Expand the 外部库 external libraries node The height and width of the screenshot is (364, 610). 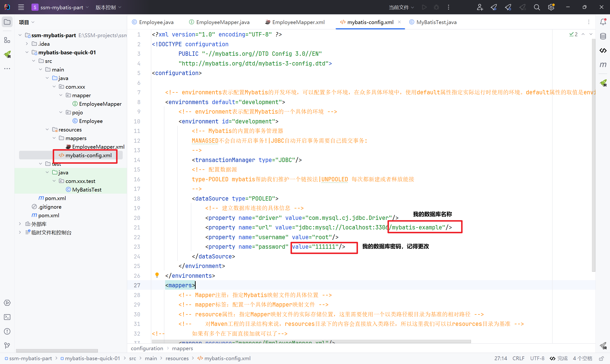tap(20, 224)
